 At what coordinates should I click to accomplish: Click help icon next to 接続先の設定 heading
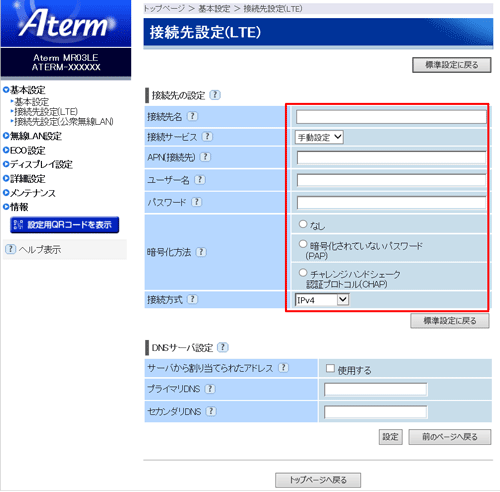click(x=215, y=95)
